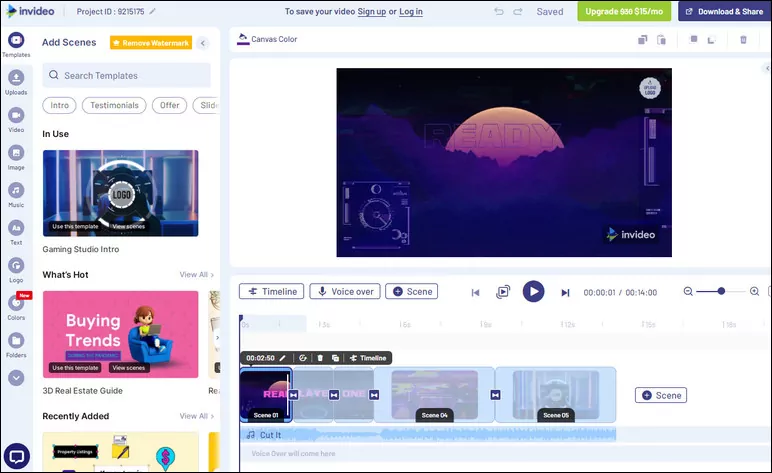Select the Testimonials template filter
Screen dimensions: 772x473
[x=114, y=105]
